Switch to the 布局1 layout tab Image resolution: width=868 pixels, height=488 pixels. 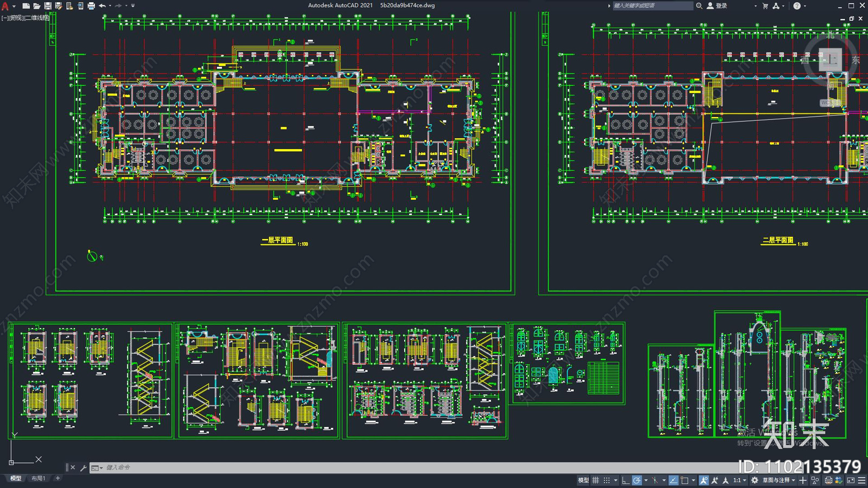click(38, 478)
